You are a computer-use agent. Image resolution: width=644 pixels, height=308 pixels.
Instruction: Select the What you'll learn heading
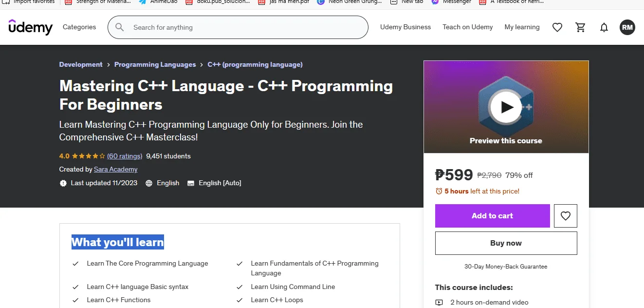coord(118,242)
